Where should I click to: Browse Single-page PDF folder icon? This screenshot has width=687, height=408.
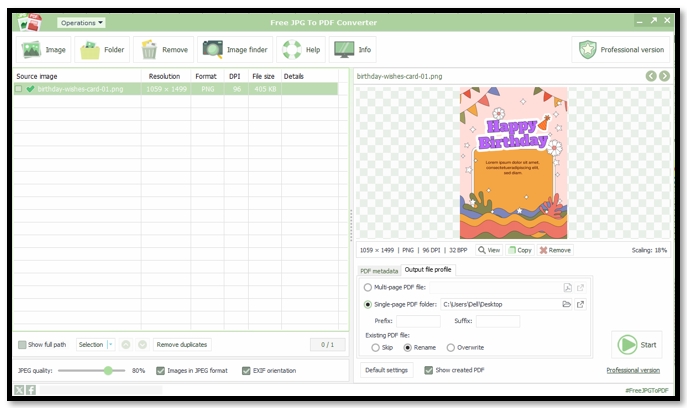(x=567, y=304)
